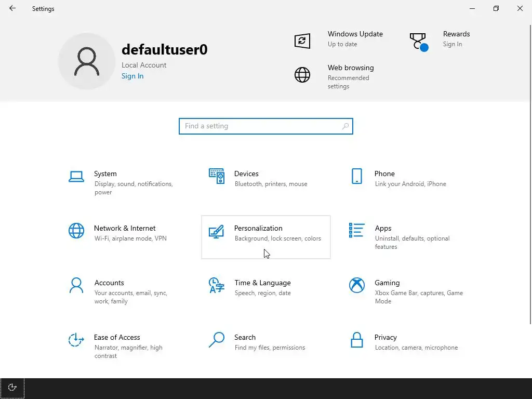532x399 pixels.
Task: Click the Personalization paintbrush icon
Action: pos(217,231)
